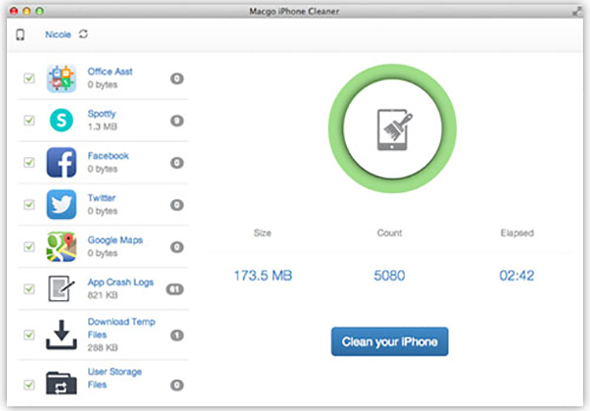Minimize the window with the yellow button
Image resolution: width=590 pixels, height=411 pixels.
click(27, 11)
